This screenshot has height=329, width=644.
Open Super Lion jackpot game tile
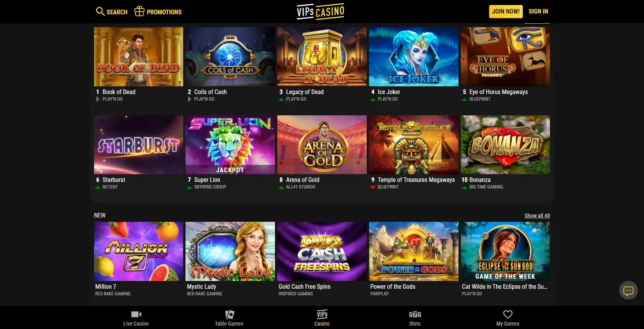(230, 145)
